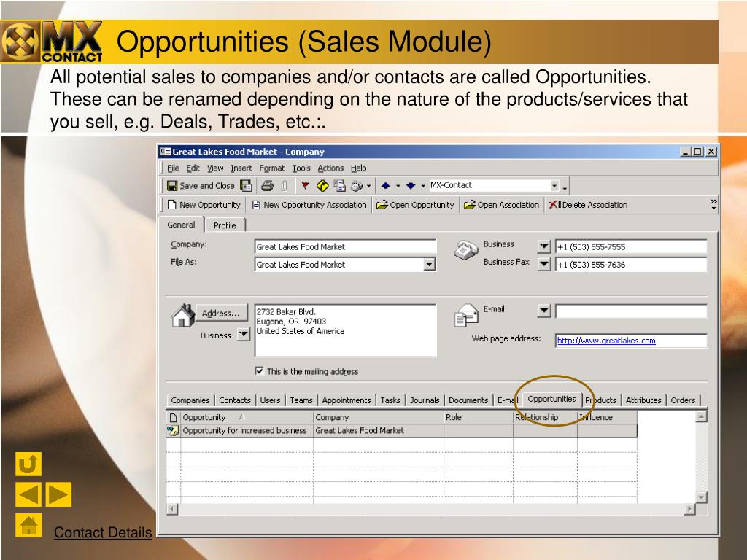The height and width of the screenshot is (560, 747).
Task: Open the Tools menu
Action: pos(301,168)
